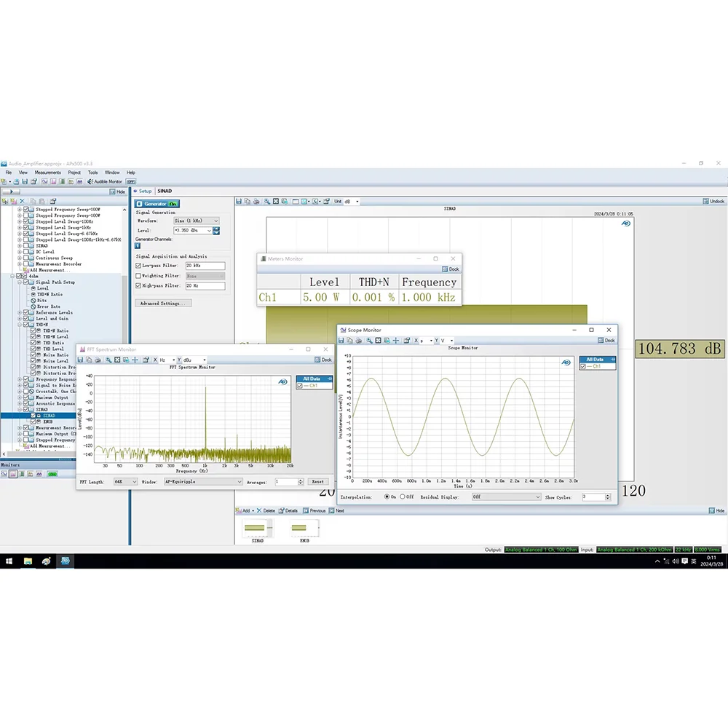
Task: Cursor crosshair icon in FFT Spectrum Monitor
Action: pos(135,360)
